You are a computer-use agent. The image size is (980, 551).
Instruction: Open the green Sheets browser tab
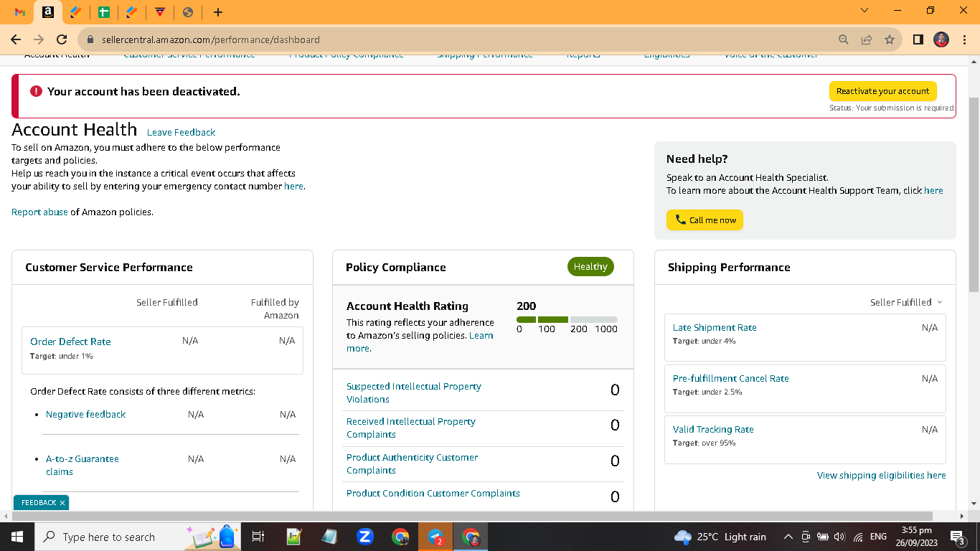coord(105,12)
